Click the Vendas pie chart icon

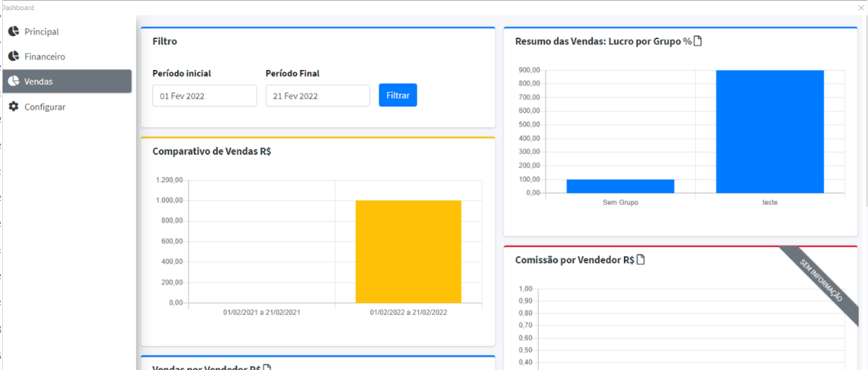pyautogui.click(x=13, y=82)
